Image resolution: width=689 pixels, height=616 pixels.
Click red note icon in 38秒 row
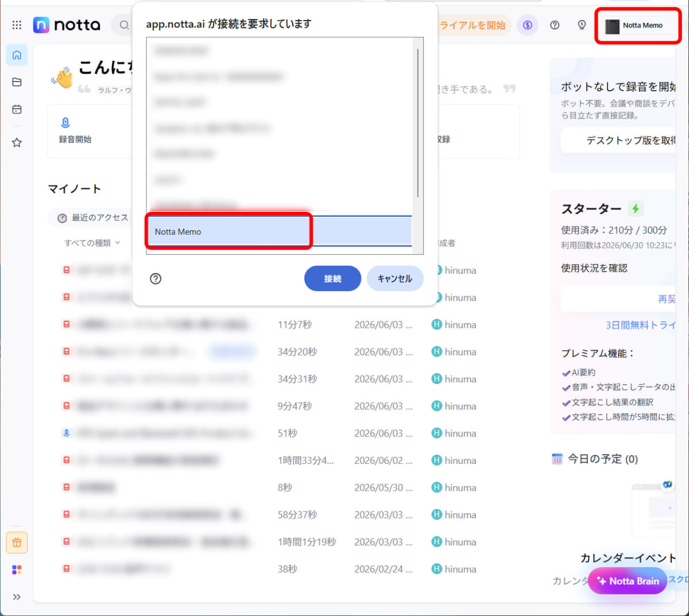click(67, 568)
